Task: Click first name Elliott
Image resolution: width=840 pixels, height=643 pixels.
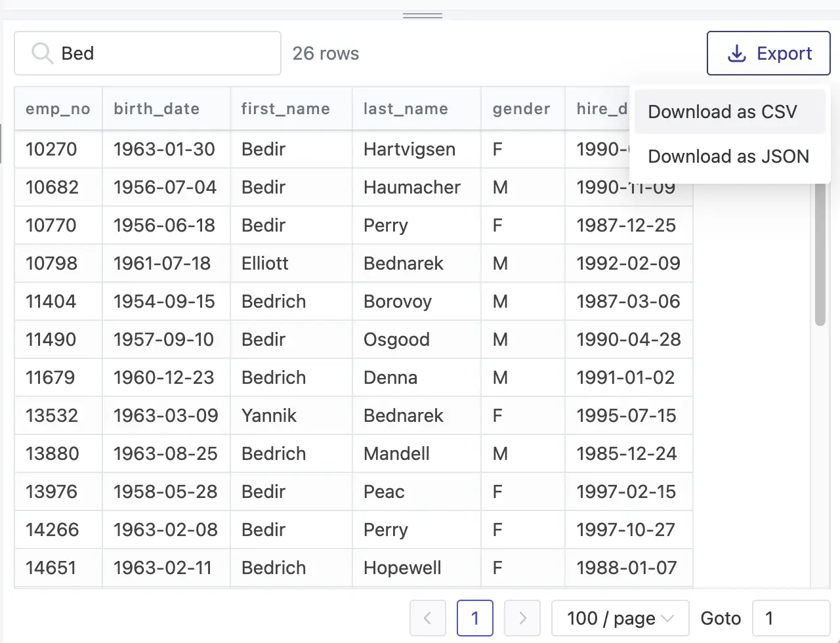Action: (x=265, y=263)
